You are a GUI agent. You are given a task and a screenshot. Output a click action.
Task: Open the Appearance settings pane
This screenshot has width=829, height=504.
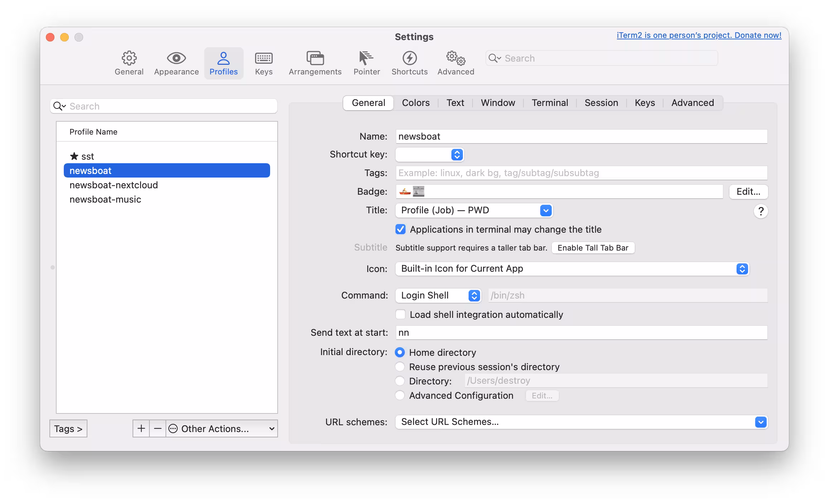(x=176, y=63)
